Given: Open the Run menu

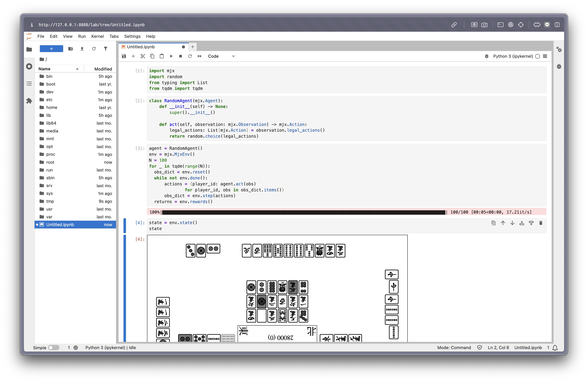Looking at the screenshot, I should 82,36.
